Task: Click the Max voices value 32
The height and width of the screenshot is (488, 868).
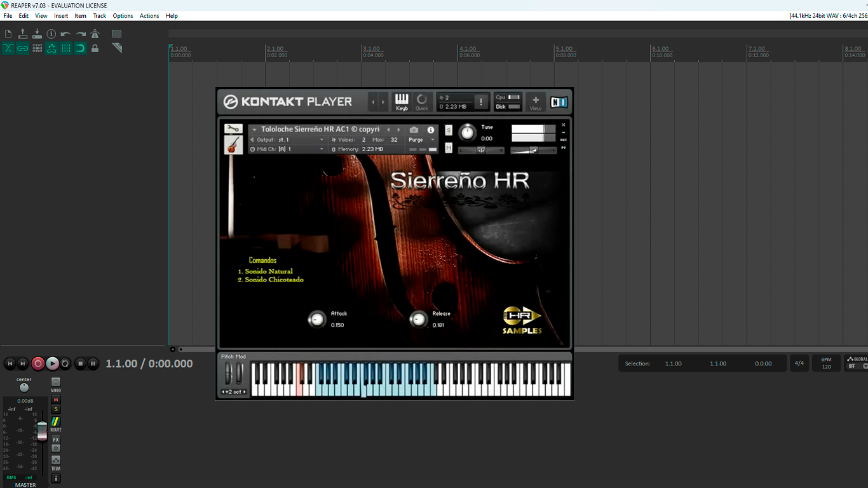Action: click(x=394, y=140)
